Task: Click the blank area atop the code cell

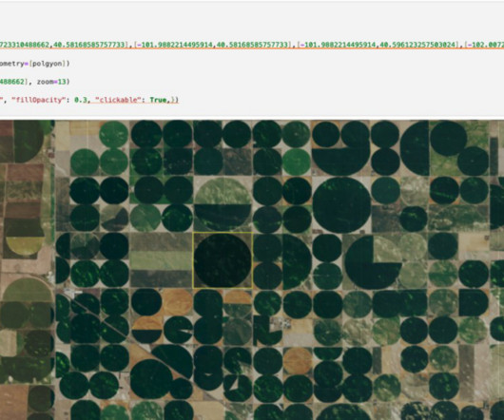Action: [x=252, y=19]
